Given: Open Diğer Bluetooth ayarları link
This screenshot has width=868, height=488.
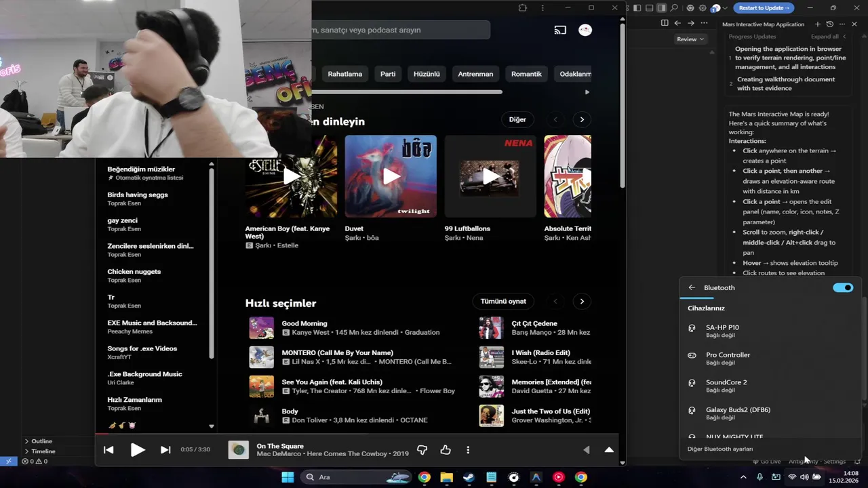Looking at the screenshot, I should pyautogui.click(x=720, y=449).
